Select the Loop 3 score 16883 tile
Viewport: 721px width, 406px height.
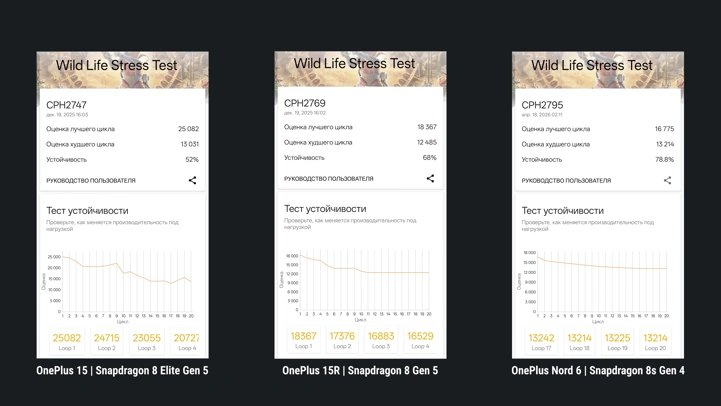pyautogui.click(x=381, y=339)
